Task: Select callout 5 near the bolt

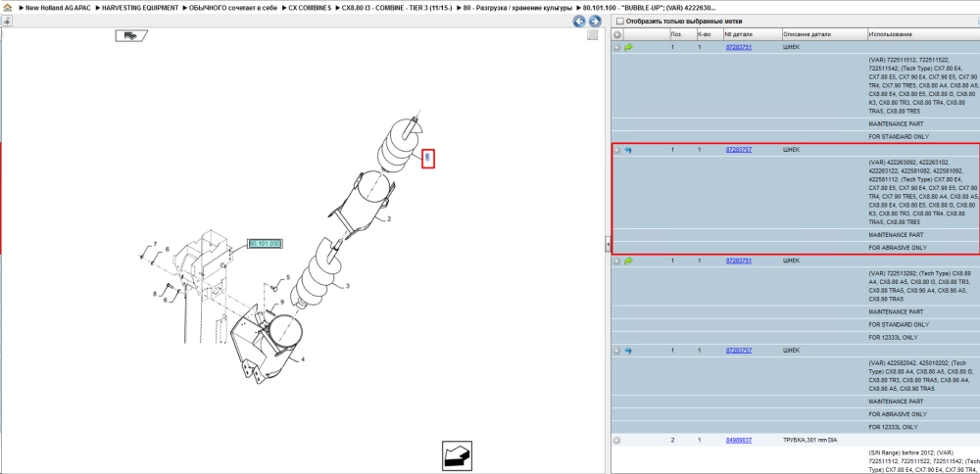Action: 288,277
